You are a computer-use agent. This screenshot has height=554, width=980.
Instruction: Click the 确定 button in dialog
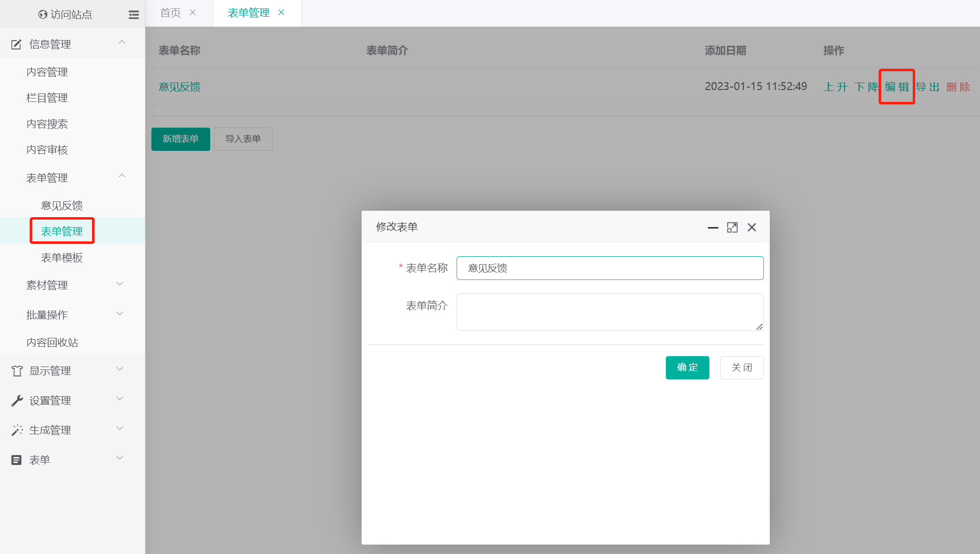pyautogui.click(x=687, y=368)
